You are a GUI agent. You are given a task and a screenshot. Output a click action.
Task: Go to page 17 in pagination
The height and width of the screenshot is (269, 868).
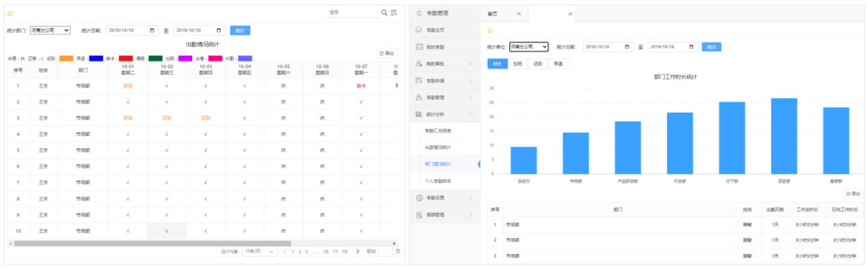336,251
